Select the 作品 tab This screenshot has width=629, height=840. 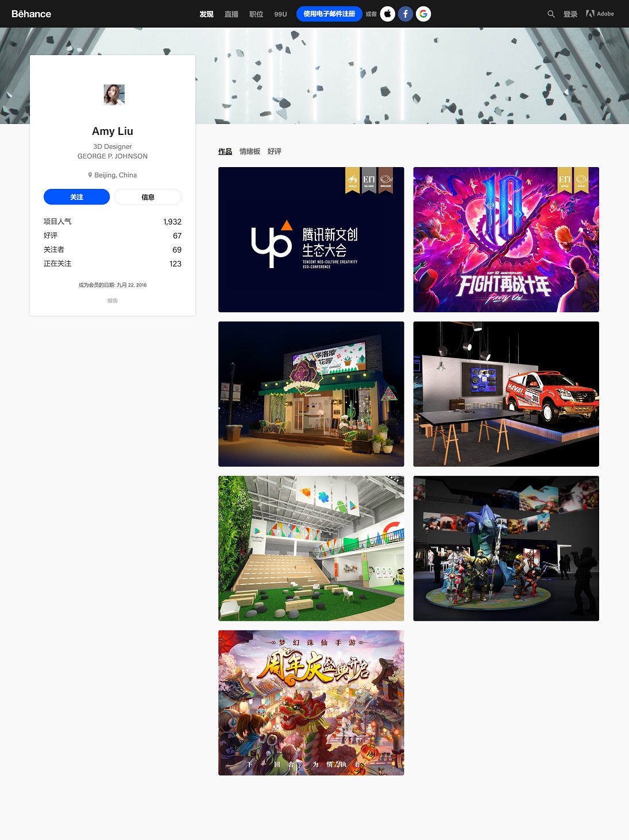coord(225,152)
